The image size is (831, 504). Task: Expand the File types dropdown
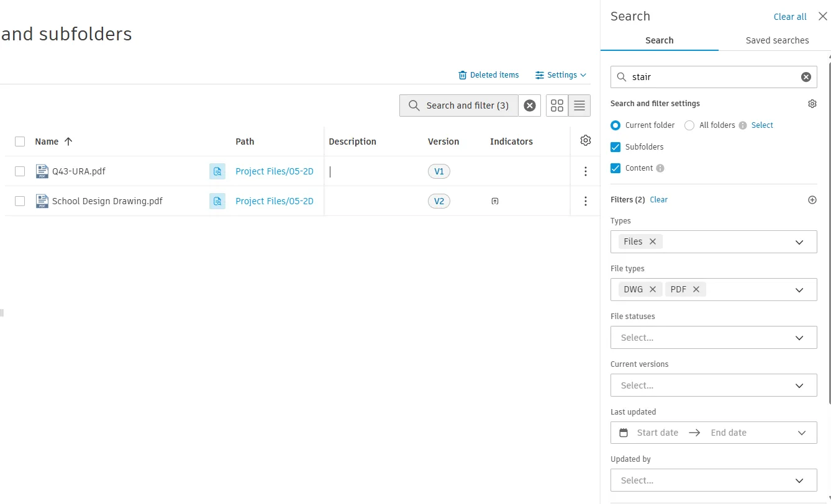click(800, 290)
